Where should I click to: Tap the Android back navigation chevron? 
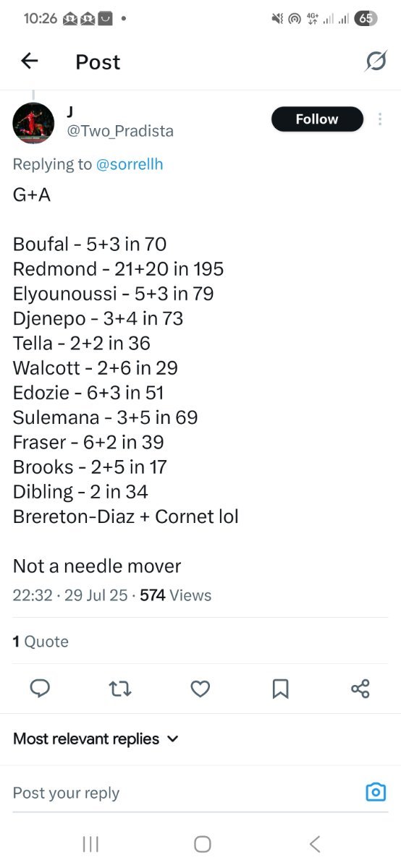(x=315, y=843)
